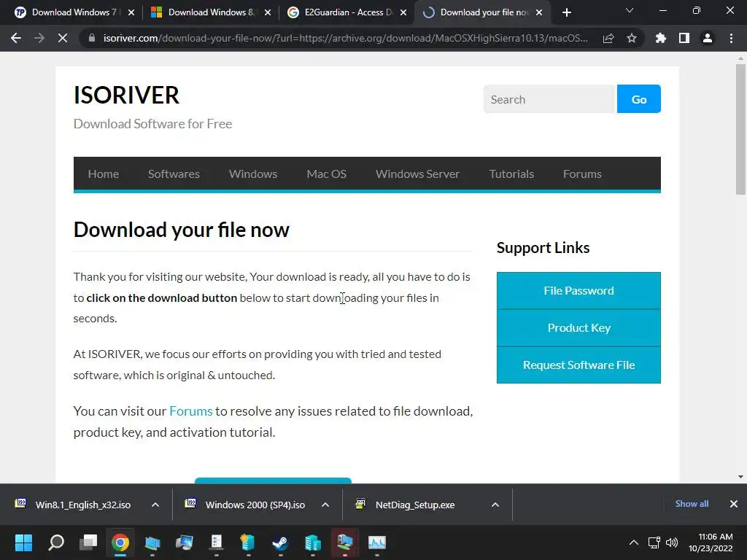This screenshot has height=560, width=747.
Task: Close the Download Windows 8.1 tab
Action: [x=268, y=12]
